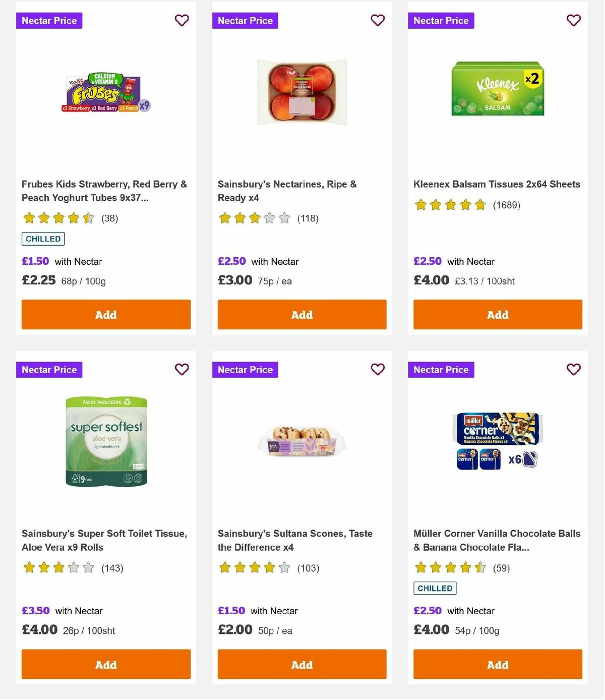
Task: Open the Müller Corner product page
Action: [497, 540]
